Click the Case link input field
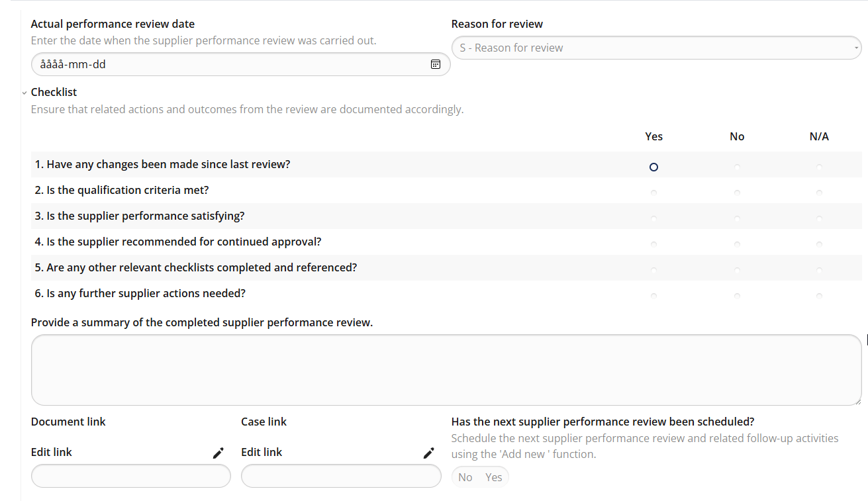 coord(340,476)
